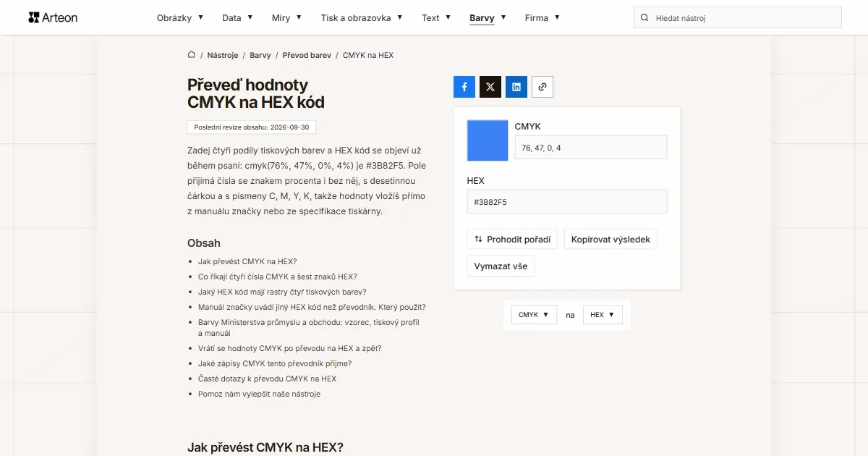Focus the CMYK input field

591,148
